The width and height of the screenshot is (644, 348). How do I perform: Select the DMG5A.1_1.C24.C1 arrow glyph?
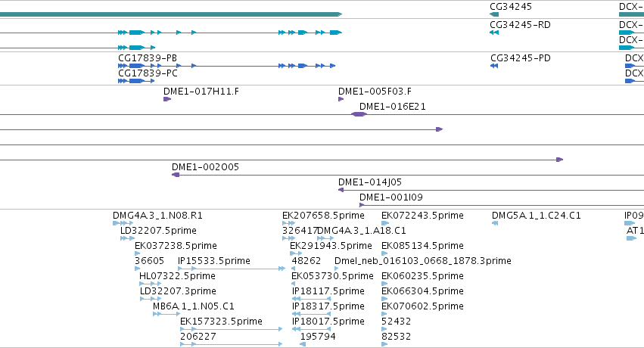click(x=495, y=223)
